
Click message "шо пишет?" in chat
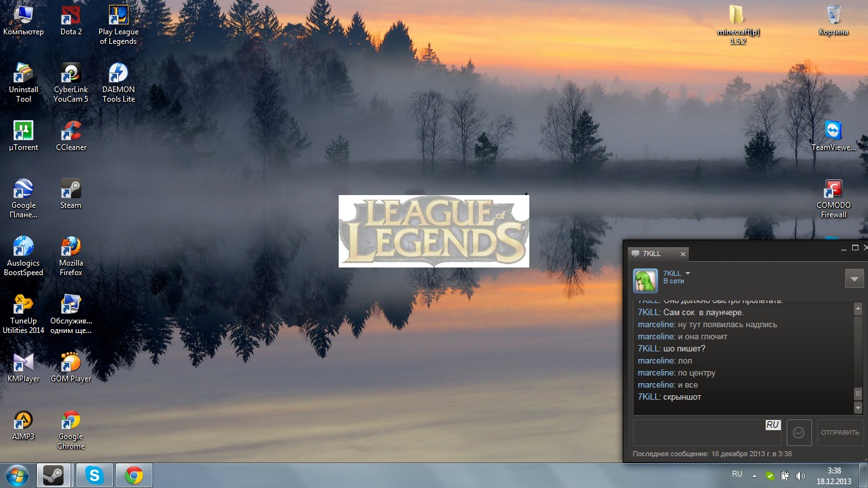coord(684,349)
